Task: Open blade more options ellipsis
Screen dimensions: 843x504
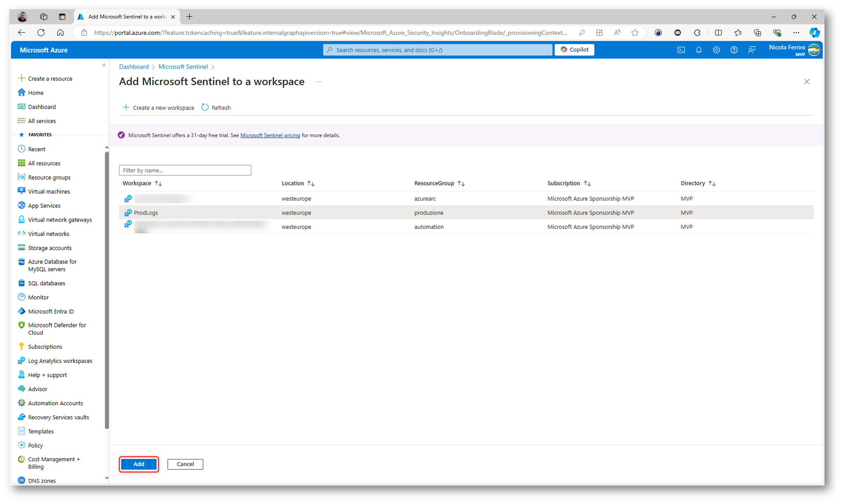Action: click(319, 82)
